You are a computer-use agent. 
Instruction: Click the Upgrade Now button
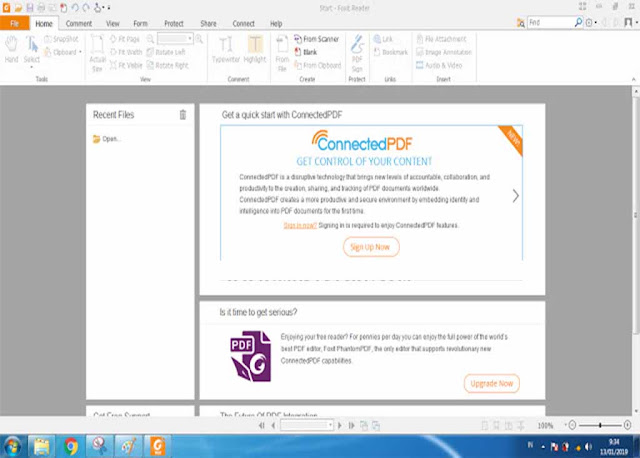(x=491, y=384)
